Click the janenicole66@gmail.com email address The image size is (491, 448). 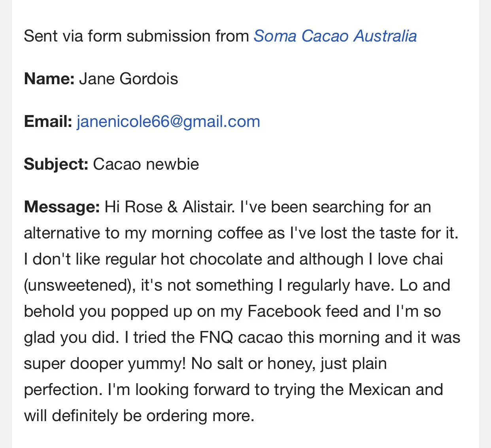coord(168,121)
